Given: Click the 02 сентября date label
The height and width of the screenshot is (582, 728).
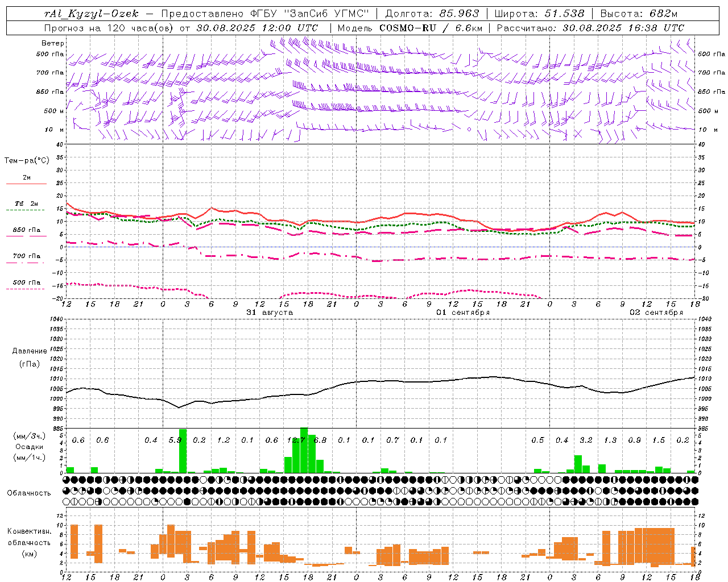Looking at the screenshot, I should [x=656, y=313].
